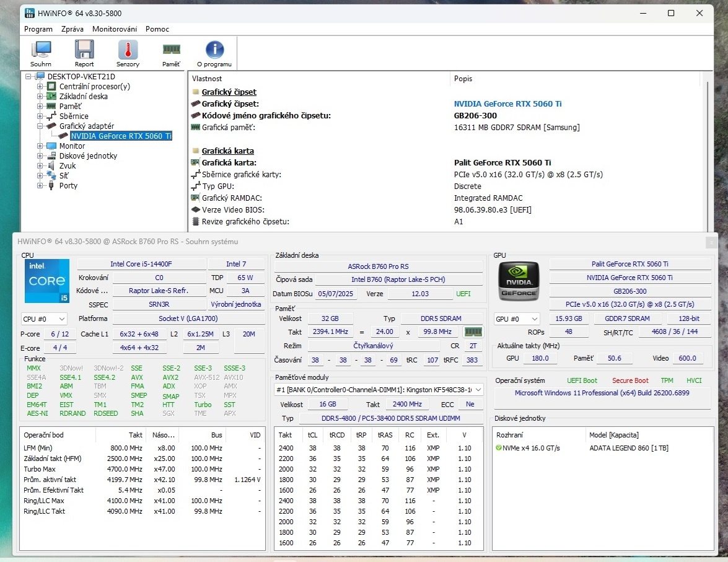728x562 pixels.
Task: Open the O programu info icon
Action: [214, 53]
